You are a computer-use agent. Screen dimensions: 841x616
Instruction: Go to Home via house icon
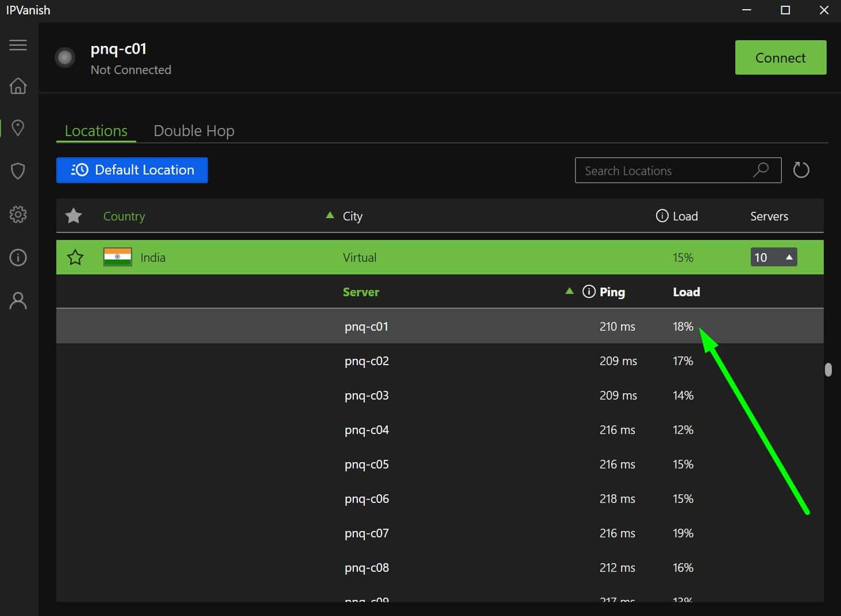(x=18, y=86)
